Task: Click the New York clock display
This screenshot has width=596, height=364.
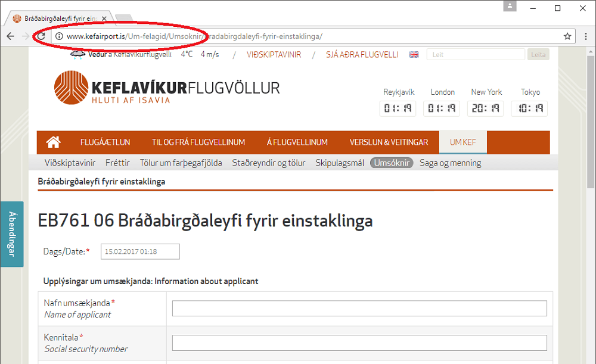Action: (486, 108)
